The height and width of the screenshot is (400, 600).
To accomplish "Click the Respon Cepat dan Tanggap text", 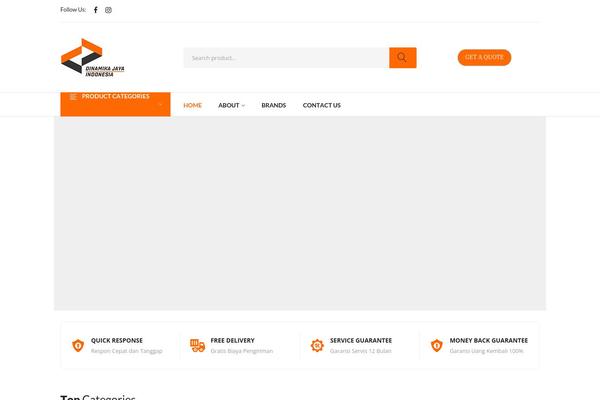I will tap(127, 351).
